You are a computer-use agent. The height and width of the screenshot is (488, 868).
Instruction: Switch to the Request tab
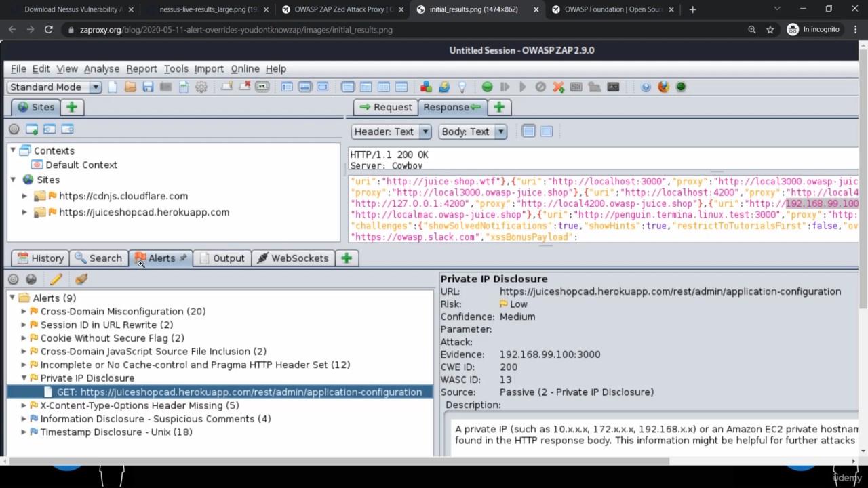click(385, 107)
